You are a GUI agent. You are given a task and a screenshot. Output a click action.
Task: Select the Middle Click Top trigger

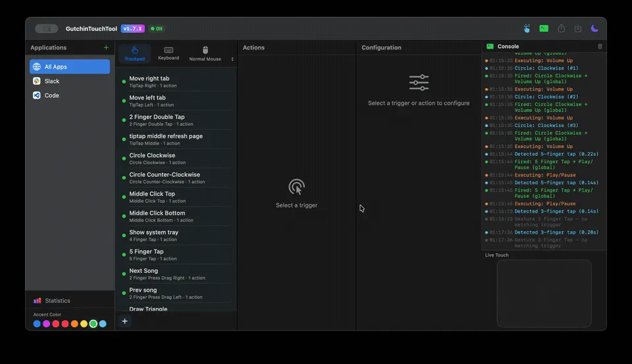click(176, 197)
